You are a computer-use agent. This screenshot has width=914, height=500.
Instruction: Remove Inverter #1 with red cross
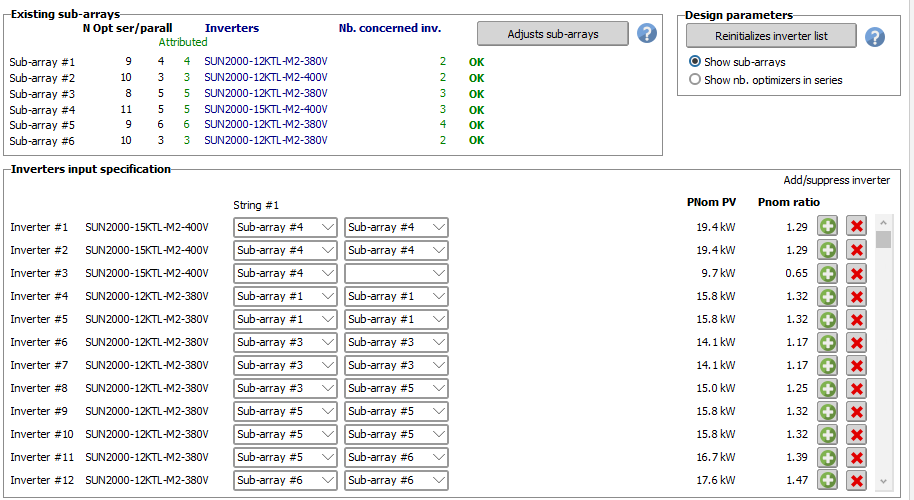tap(856, 226)
